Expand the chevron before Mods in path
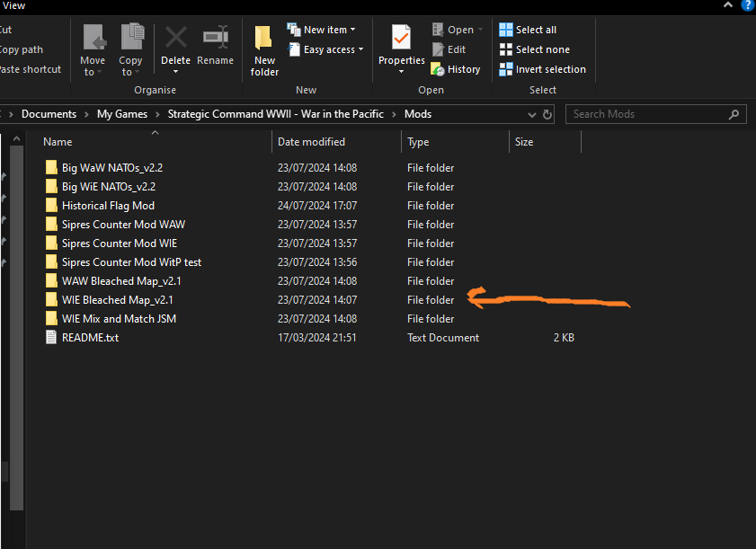Screen dimensions: 756x549 [395, 114]
